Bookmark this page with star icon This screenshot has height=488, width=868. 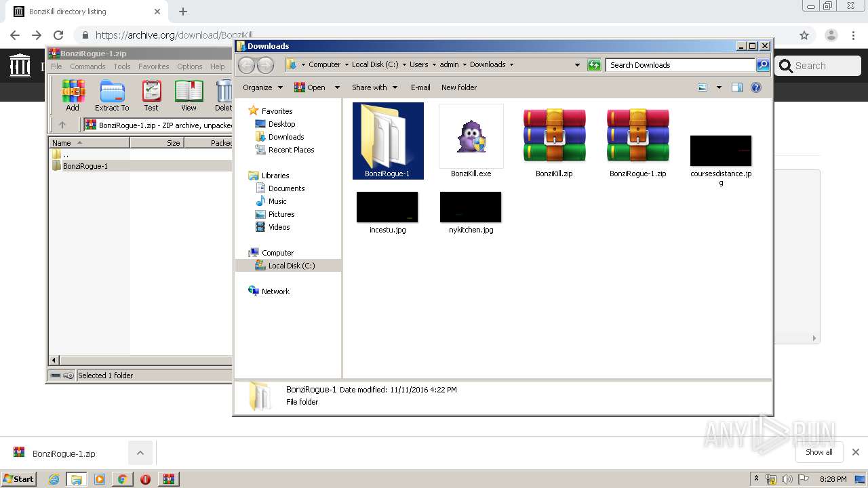[804, 35]
